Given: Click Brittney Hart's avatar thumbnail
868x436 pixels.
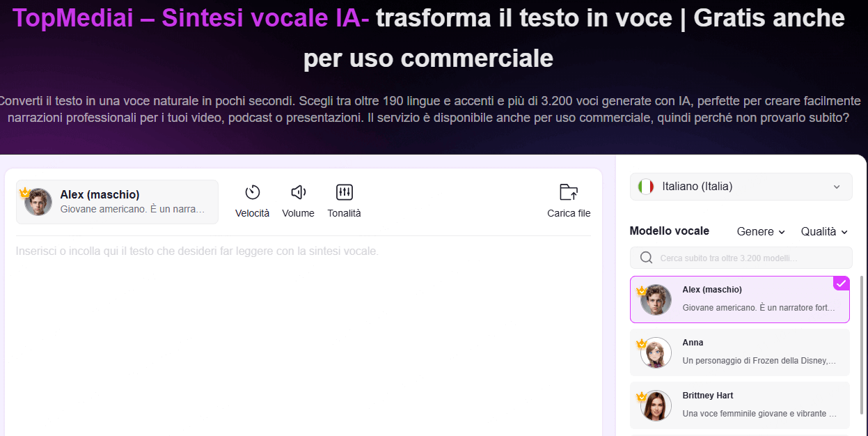Looking at the screenshot, I should point(656,405).
